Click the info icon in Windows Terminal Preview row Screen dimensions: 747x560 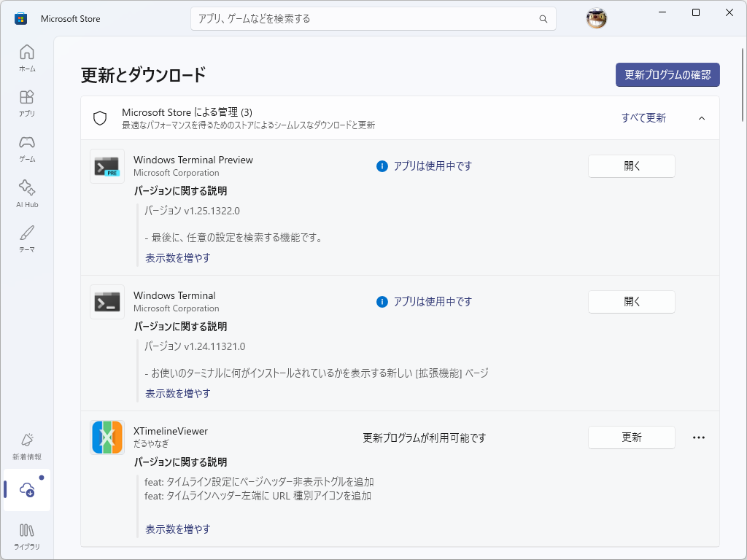point(382,166)
